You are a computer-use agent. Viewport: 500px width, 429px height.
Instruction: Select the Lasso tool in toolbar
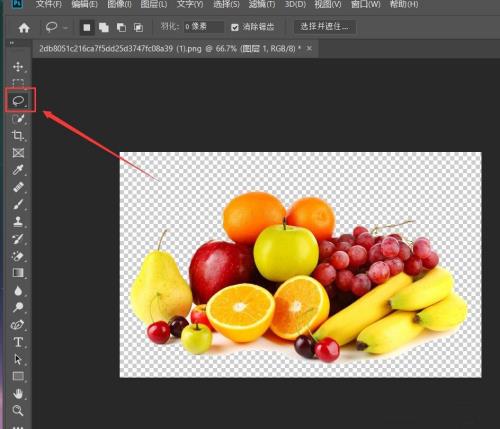coord(18,100)
